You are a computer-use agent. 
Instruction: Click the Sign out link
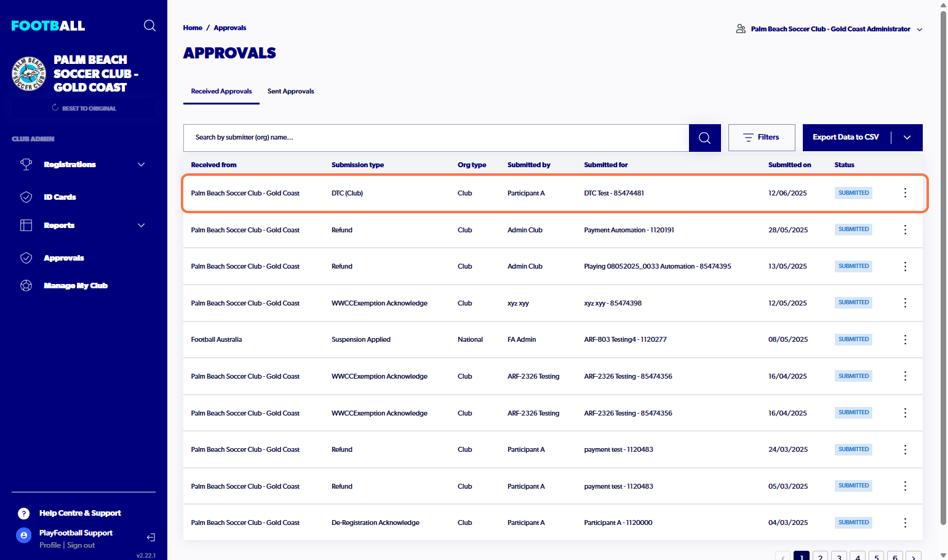pyautogui.click(x=81, y=545)
